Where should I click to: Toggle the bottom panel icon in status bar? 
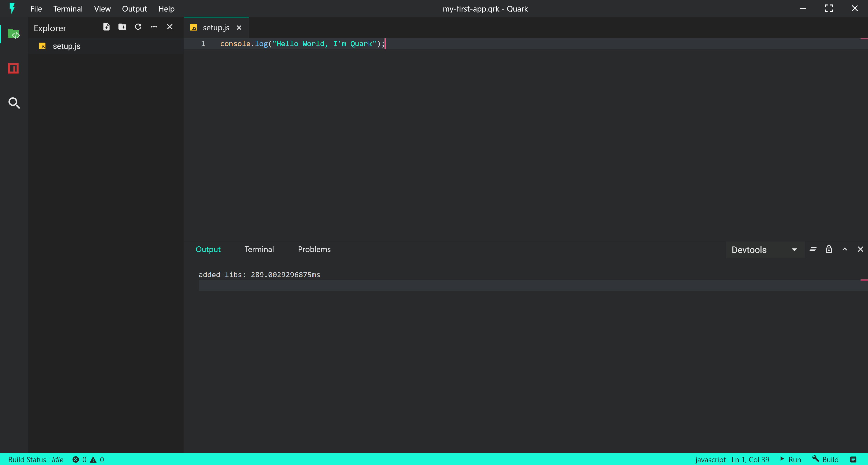853,460
